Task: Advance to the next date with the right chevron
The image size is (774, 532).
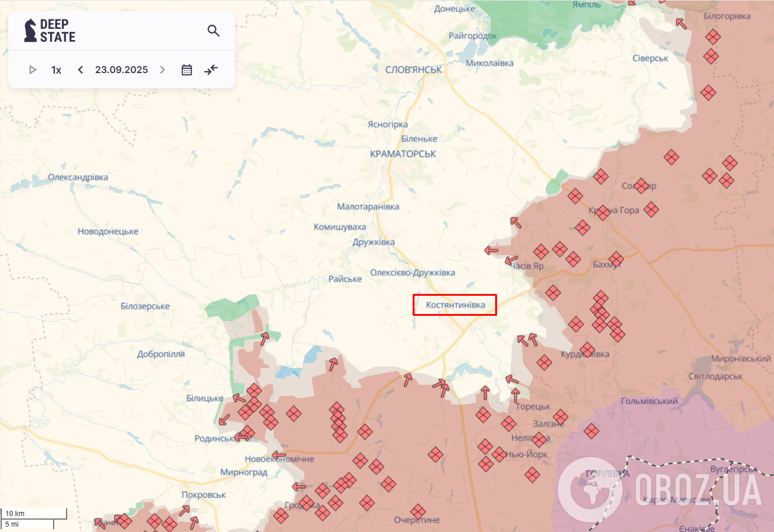Action: 162,70
